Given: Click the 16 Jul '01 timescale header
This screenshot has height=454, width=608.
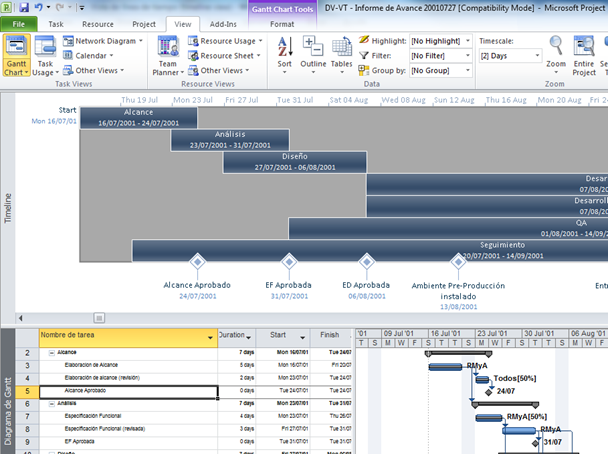Looking at the screenshot, I should [x=452, y=333].
